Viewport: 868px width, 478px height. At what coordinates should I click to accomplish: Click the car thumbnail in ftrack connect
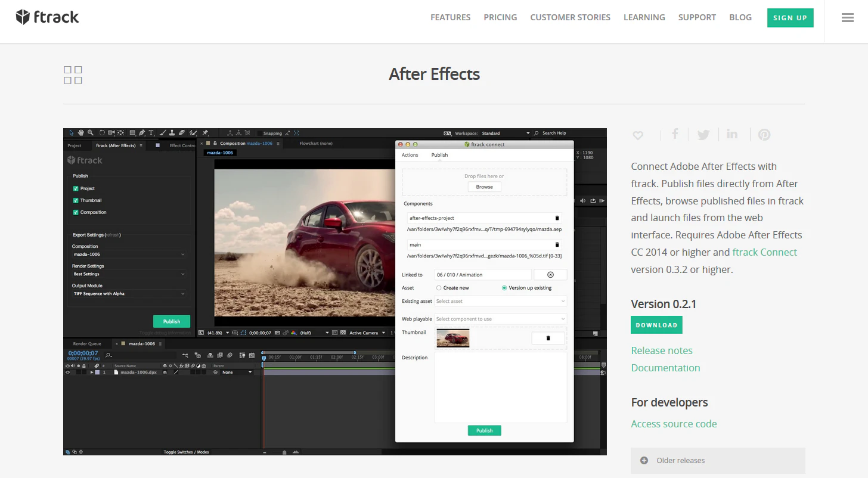click(453, 338)
